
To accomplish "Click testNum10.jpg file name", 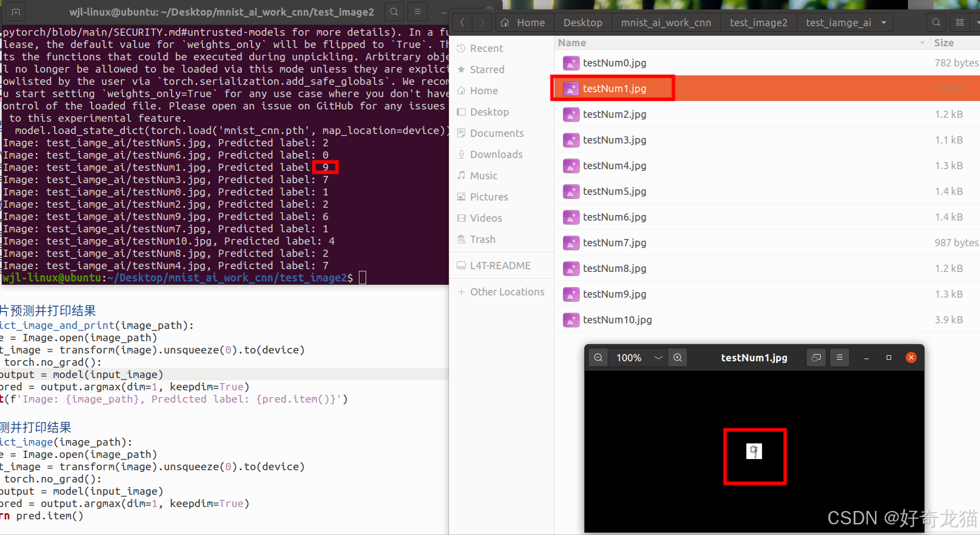I will 617,320.
